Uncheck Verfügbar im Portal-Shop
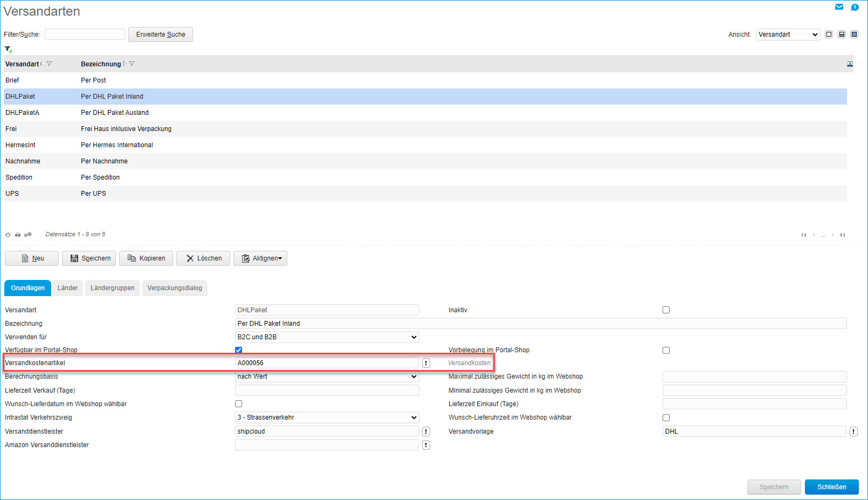This screenshot has width=868, height=500. click(x=238, y=350)
